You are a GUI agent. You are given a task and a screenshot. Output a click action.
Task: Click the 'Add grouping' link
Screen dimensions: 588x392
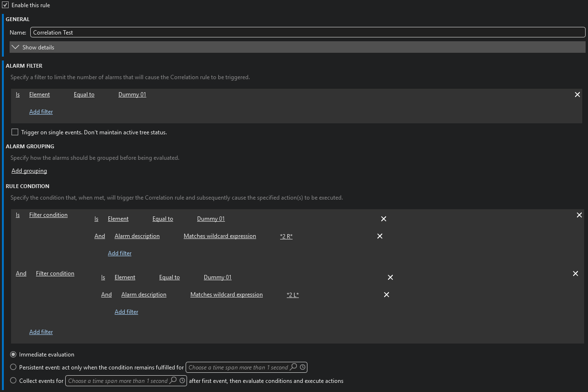pyautogui.click(x=29, y=171)
